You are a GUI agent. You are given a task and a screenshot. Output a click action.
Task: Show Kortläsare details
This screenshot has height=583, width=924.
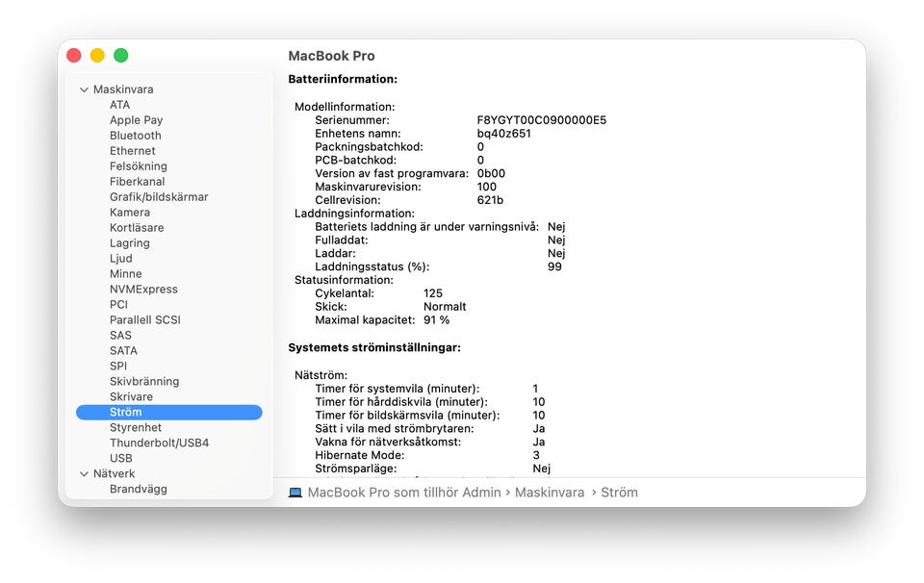pos(137,227)
